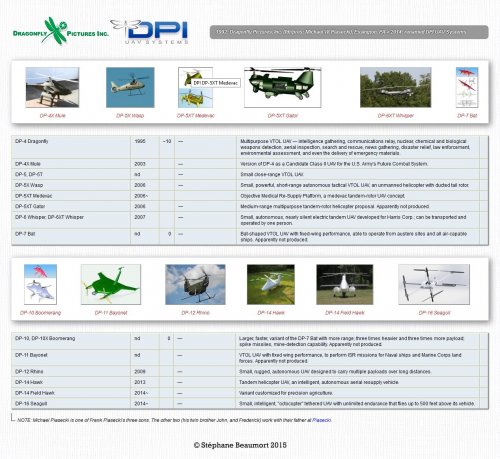The height and width of the screenshot is (459, 500).
Task: Click the 2013 year cell for DP-14 Hawk
Action: 145,382
